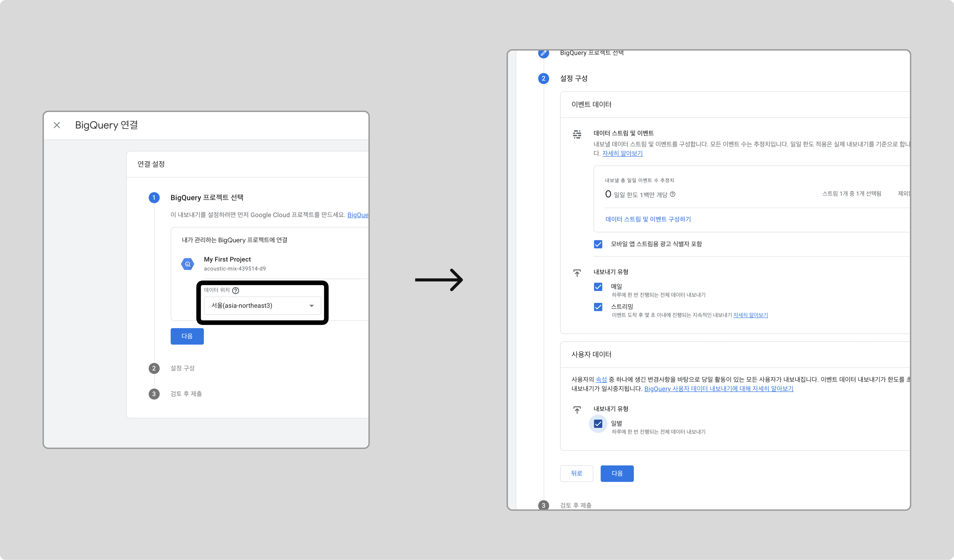Open BigQuery 사용자 데이터 내보내기 자세히 알아보기 link
Image resolution: width=954 pixels, height=560 pixels.
(x=719, y=388)
